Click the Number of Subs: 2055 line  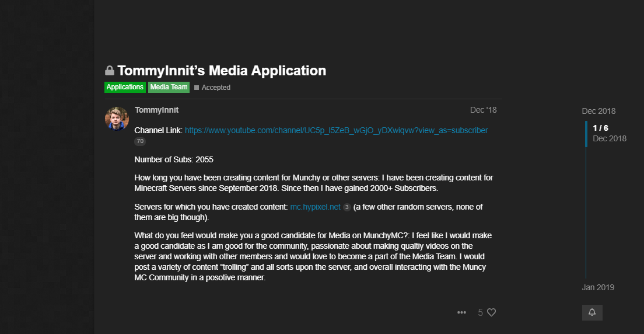[x=174, y=159]
